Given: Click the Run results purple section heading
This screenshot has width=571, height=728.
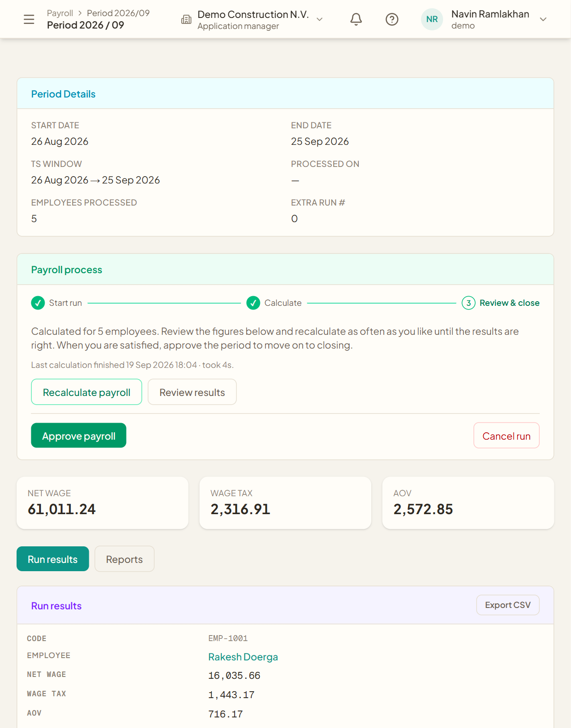Looking at the screenshot, I should tap(57, 606).
